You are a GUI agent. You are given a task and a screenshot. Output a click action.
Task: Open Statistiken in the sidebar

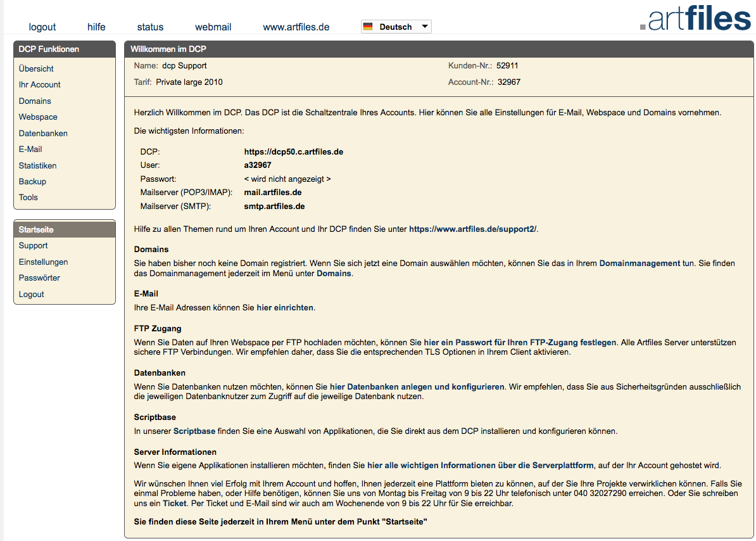click(x=37, y=165)
